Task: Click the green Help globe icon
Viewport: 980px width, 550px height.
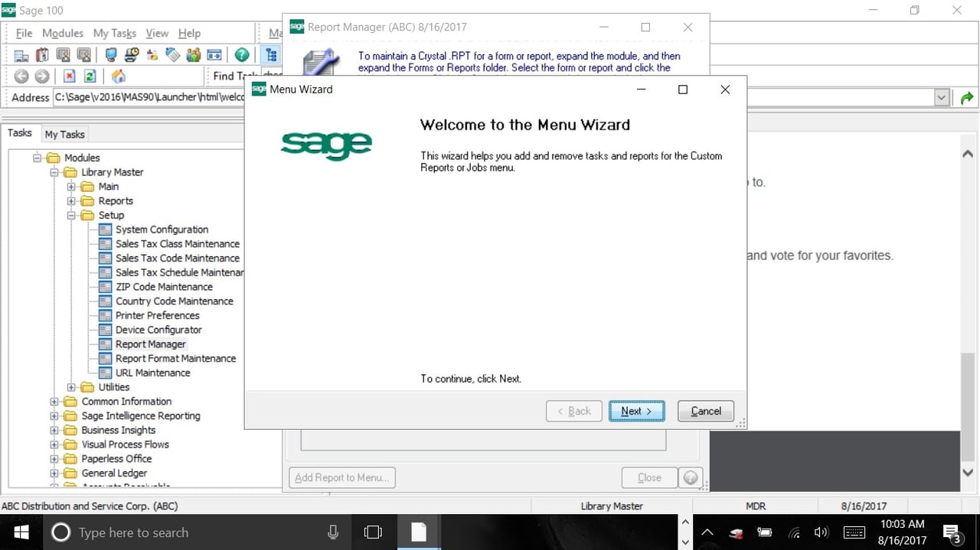Action: click(x=242, y=55)
